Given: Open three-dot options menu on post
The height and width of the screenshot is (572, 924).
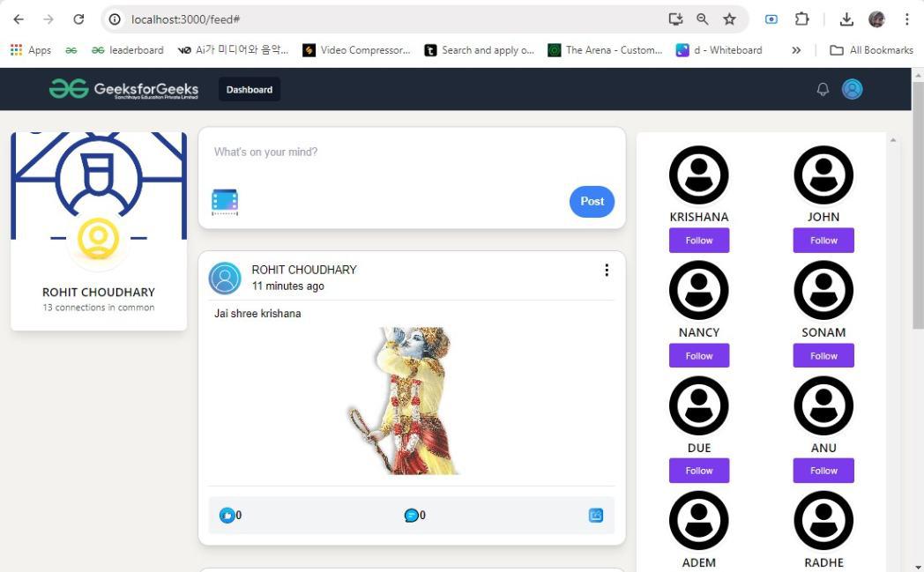Looking at the screenshot, I should click(x=607, y=271).
